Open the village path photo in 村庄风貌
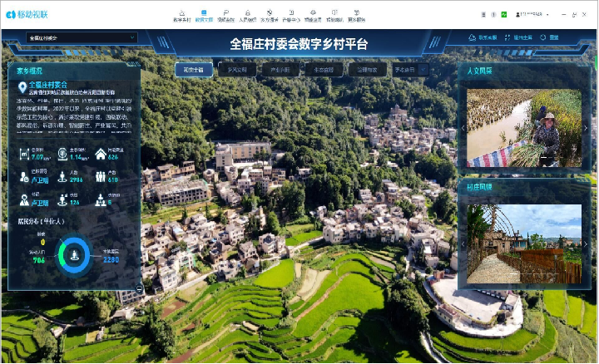Viewport: 599px width, 364px height. pyautogui.click(x=524, y=243)
